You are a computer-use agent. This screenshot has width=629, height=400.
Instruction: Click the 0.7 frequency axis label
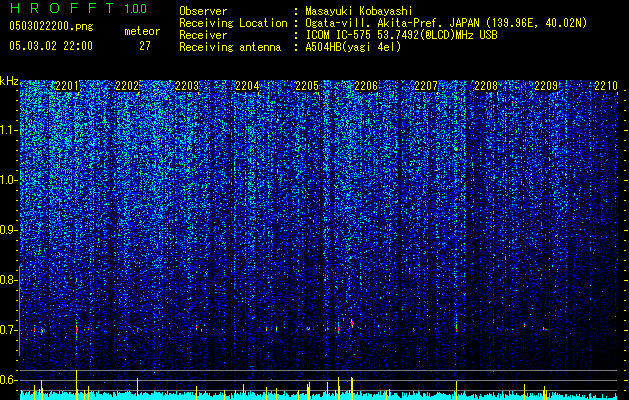(x=8, y=330)
